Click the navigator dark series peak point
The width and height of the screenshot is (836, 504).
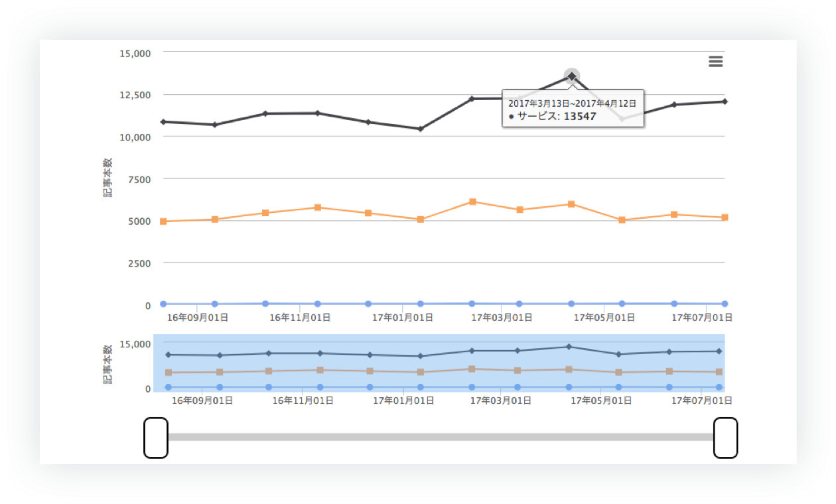point(569,347)
